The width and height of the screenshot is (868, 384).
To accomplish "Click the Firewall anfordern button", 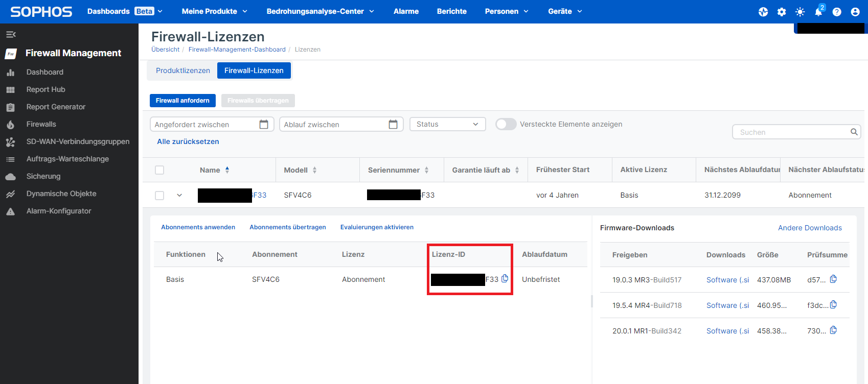I will [x=182, y=101].
